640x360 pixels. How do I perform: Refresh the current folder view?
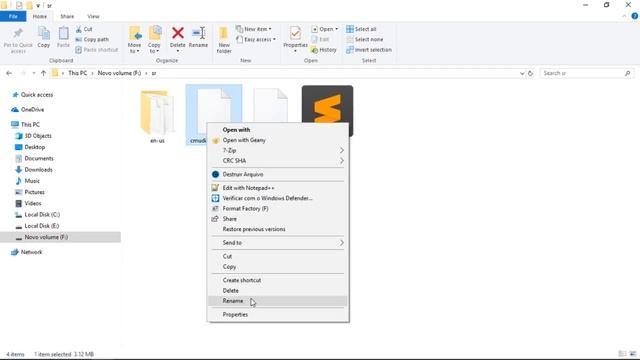pyautogui.click(x=530, y=73)
